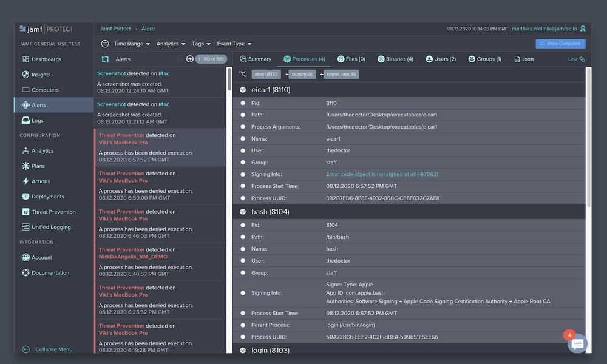Open the Analytics filter dropdown
Screen dimensions: 607x364
171,44
